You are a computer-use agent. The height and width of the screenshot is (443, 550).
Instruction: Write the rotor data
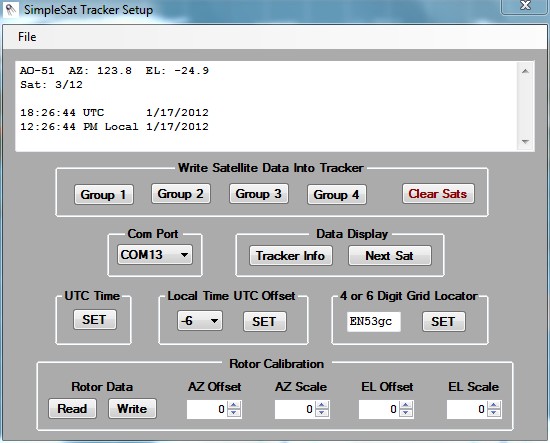tap(132, 409)
